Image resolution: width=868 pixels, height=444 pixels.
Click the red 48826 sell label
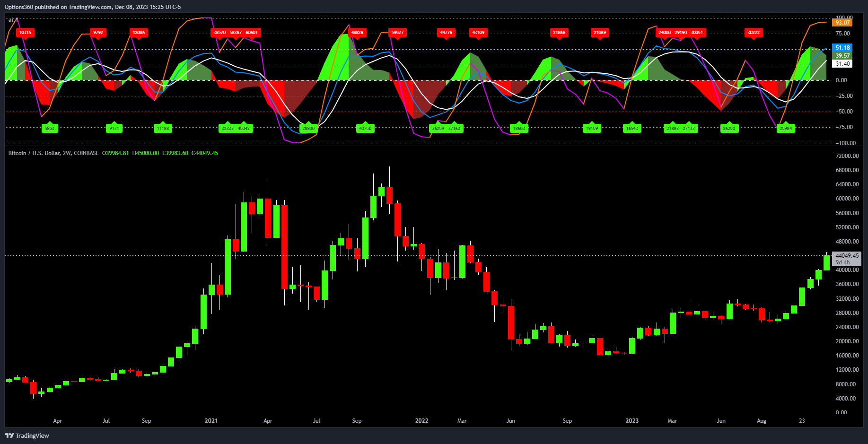357,33
